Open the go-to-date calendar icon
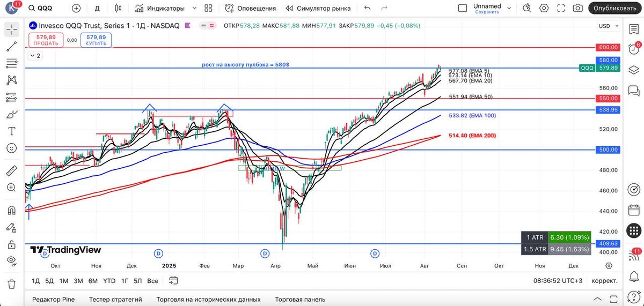This screenshot has width=644, height=306. click(173, 280)
